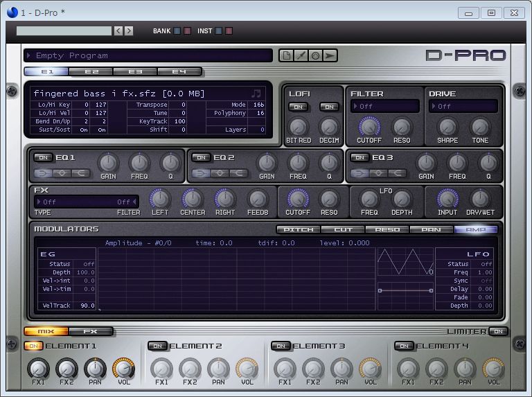Select EQ2 high shelf shape icon
Viewport: 532px width, 397px height.
238,173
